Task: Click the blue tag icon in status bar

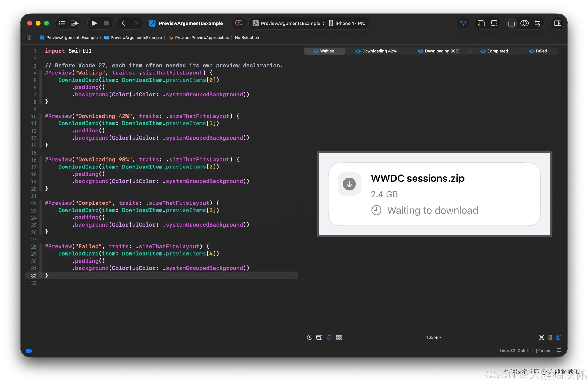Action: 29,351
